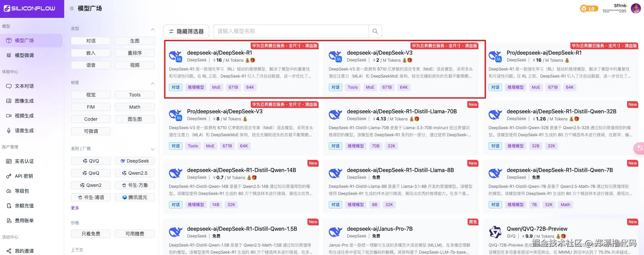This screenshot has width=644, height=255.
Task: Filter by 生图 type
Action: (135, 41)
